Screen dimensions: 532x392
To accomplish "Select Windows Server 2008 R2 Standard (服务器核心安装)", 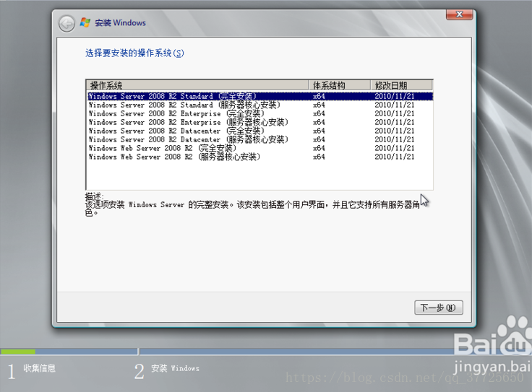I will click(260, 105).
